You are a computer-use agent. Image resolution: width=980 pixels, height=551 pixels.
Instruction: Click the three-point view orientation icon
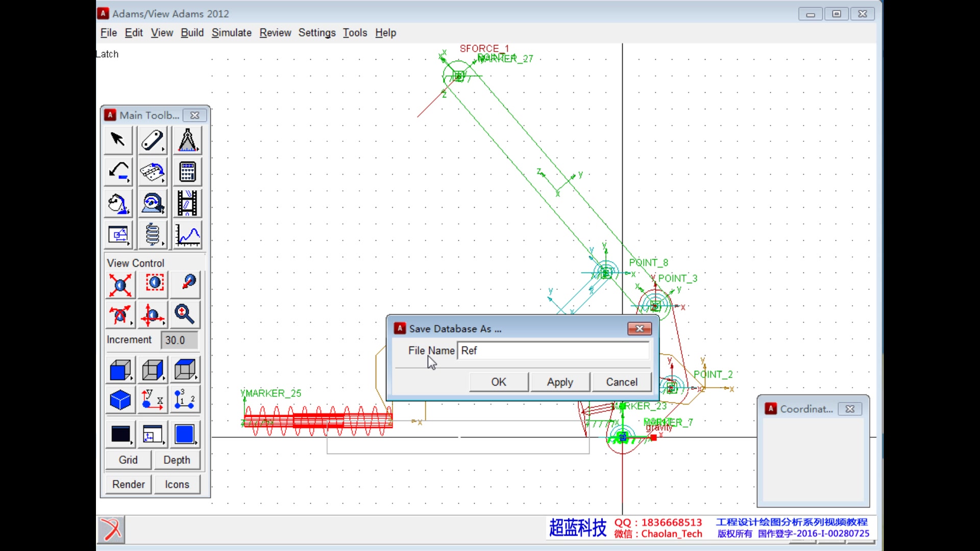tap(186, 400)
